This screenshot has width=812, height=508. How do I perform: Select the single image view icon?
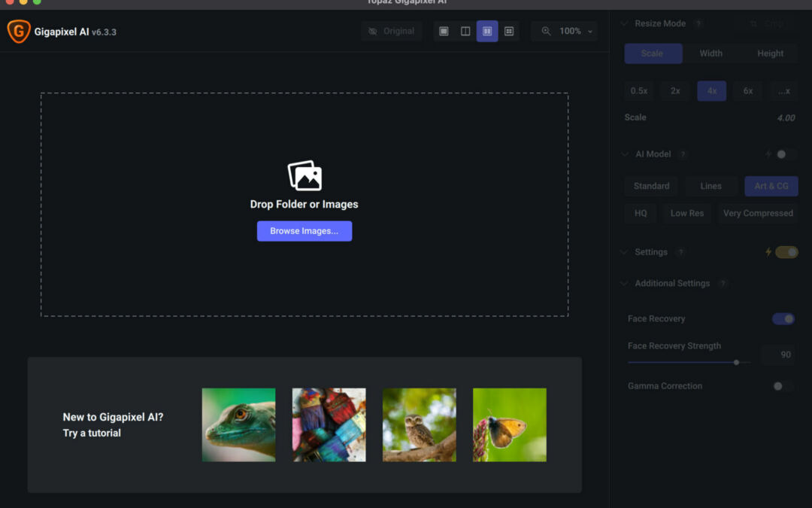tap(444, 31)
